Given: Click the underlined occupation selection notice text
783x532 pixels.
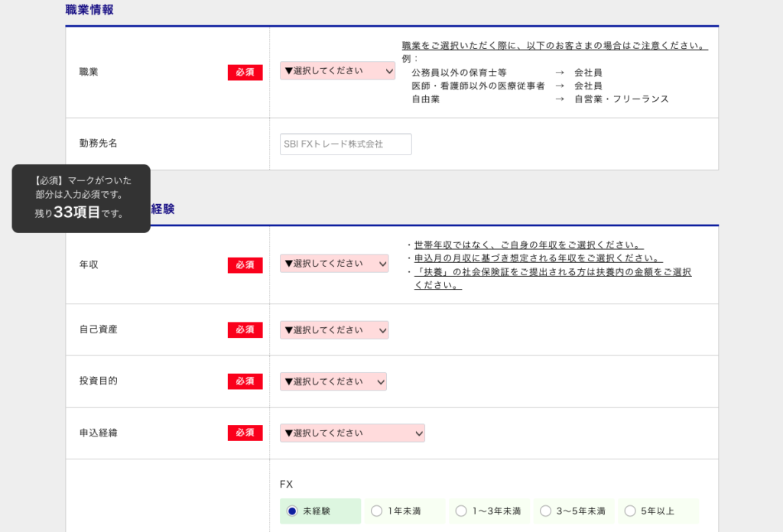Looking at the screenshot, I should coord(554,46).
